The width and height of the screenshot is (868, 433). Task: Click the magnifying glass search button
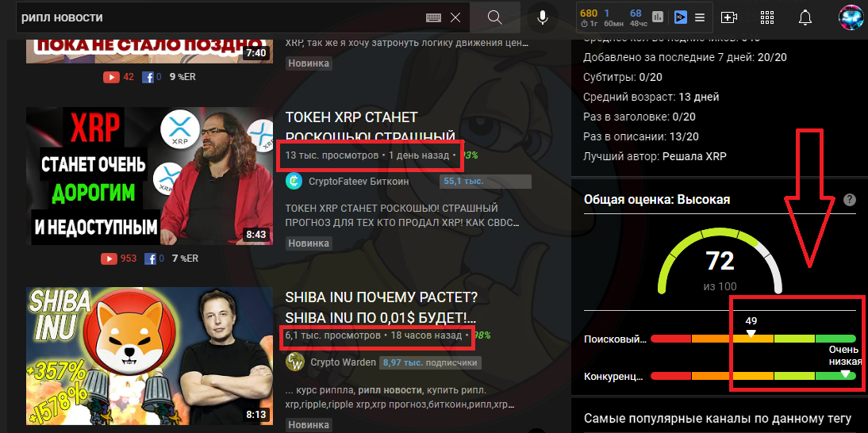pos(494,17)
